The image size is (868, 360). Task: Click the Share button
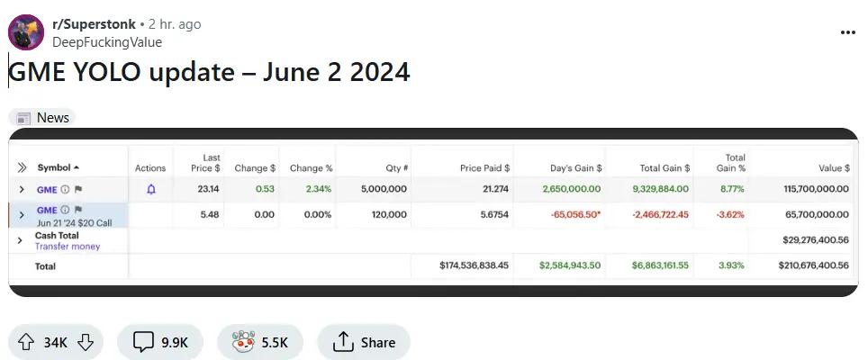[364, 342]
